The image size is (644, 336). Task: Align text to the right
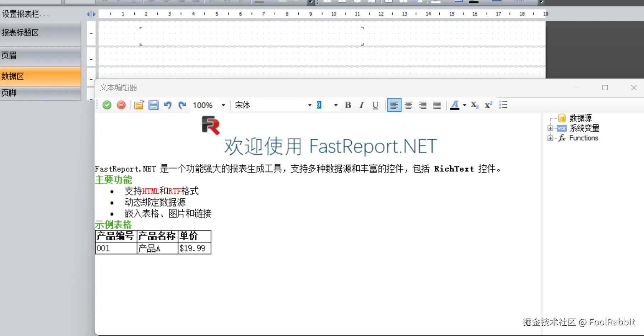[423, 105]
